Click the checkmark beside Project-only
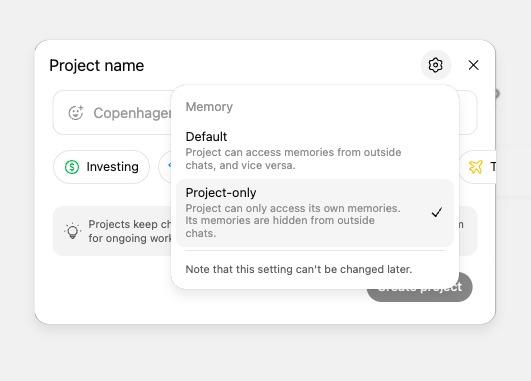Image resolution: width=531 pixels, height=381 pixels. point(437,212)
